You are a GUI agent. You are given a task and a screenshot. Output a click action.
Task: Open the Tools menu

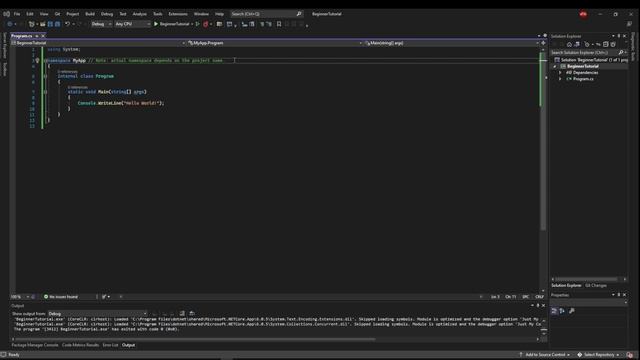click(x=158, y=14)
